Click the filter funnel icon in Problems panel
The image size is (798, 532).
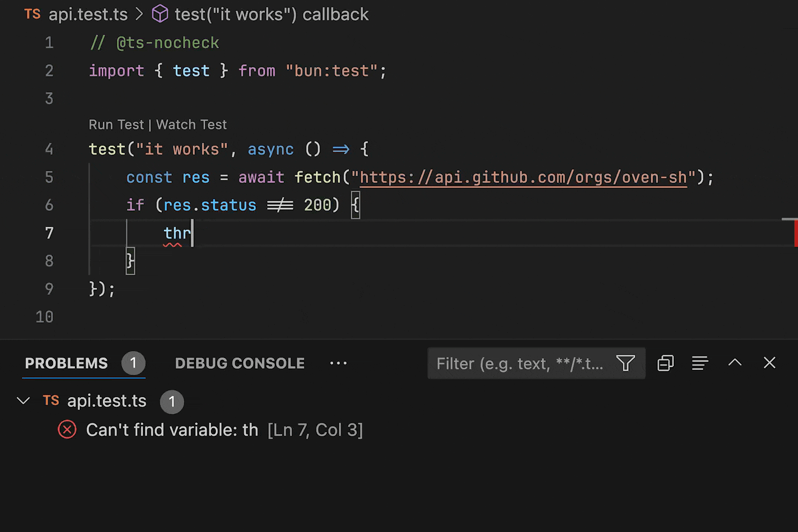tap(625, 363)
